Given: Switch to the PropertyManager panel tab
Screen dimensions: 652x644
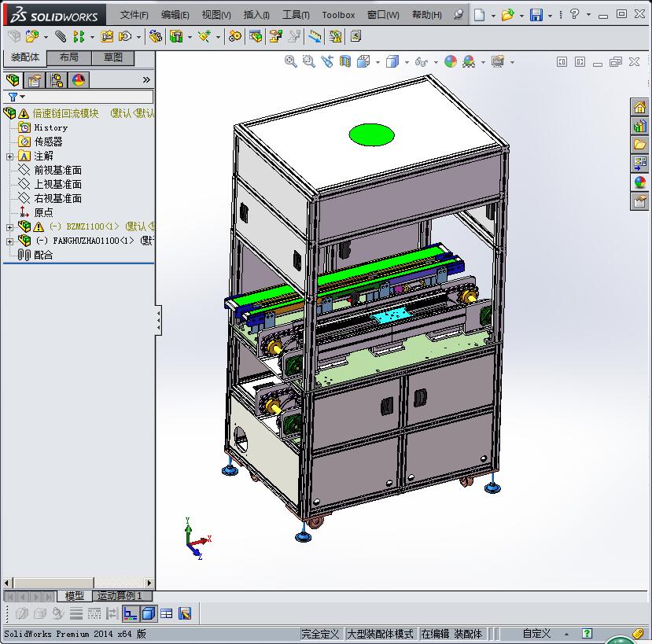Looking at the screenshot, I should [35, 80].
